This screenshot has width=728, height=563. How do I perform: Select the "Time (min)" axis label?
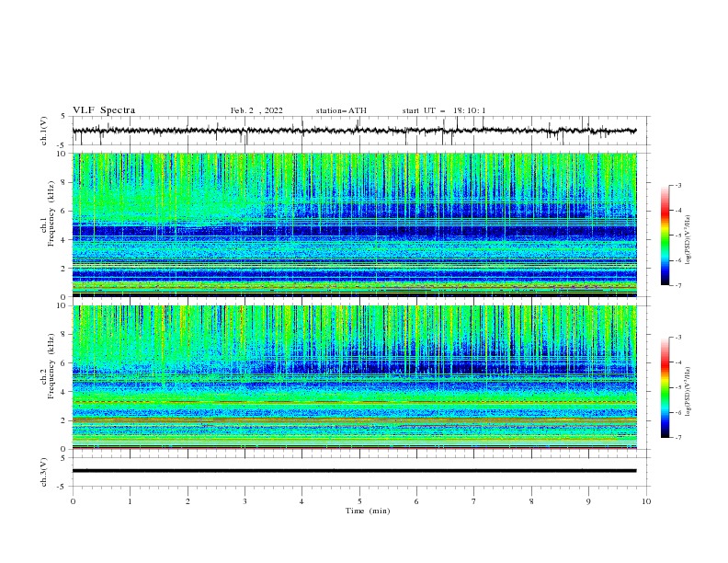point(368,511)
